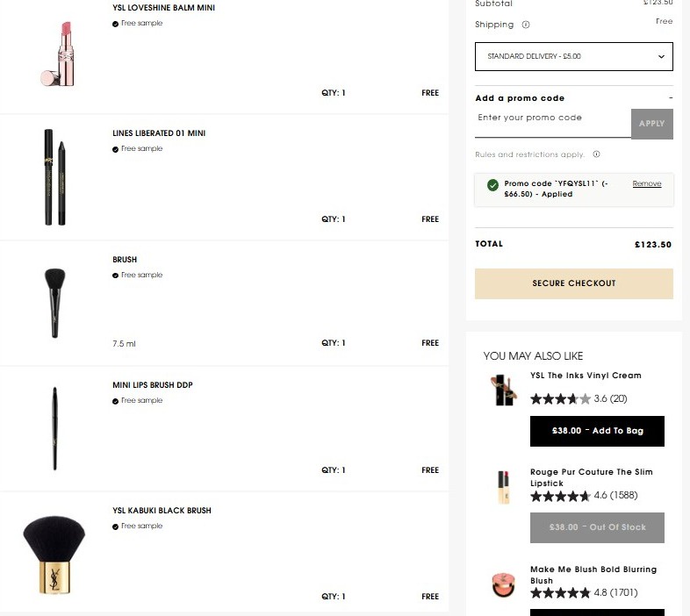690x616 pixels.
Task: Open the Make Me Blush Bold Blurring Blush link
Action: (593, 575)
